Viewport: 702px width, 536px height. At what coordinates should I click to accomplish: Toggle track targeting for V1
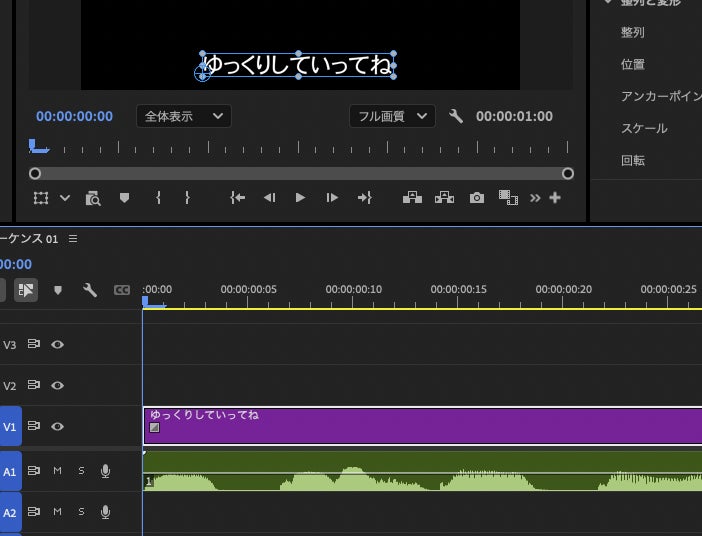(10, 426)
